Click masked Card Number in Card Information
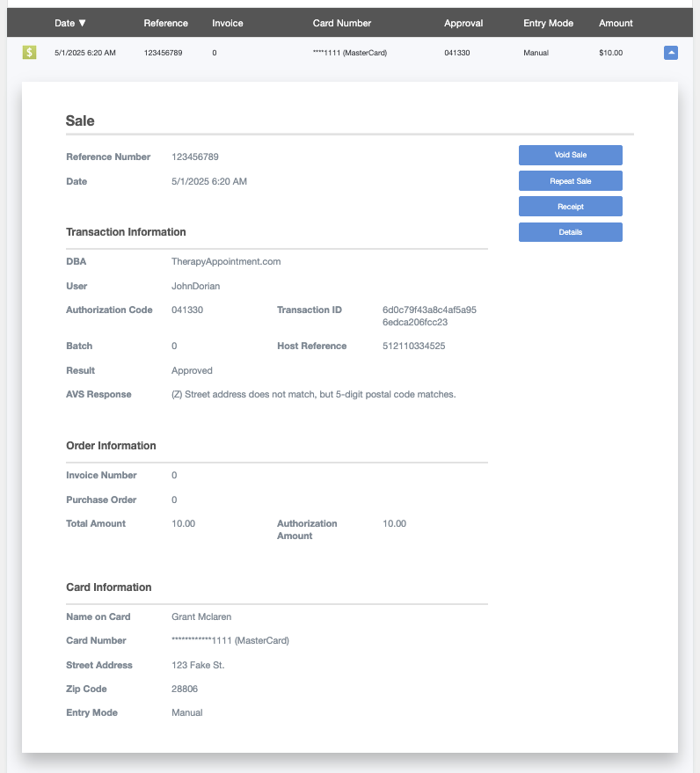Viewport: 700px width, 773px height. (x=230, y=640)
